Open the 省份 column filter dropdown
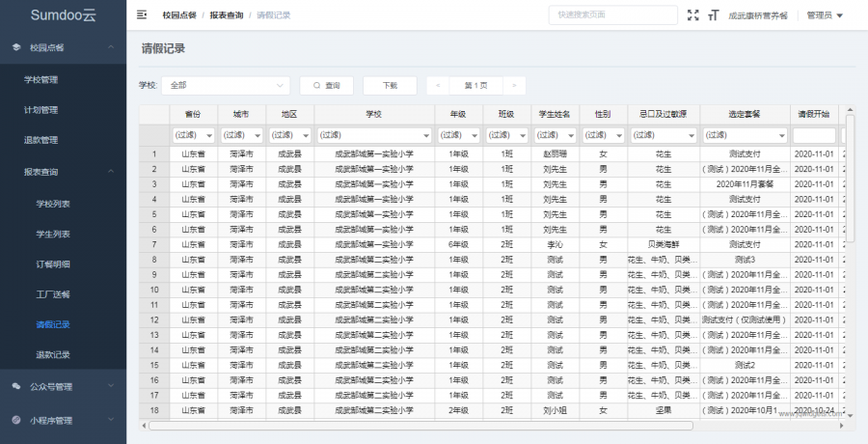The height and width of the screenshot is (444, 868). point(194,135)
